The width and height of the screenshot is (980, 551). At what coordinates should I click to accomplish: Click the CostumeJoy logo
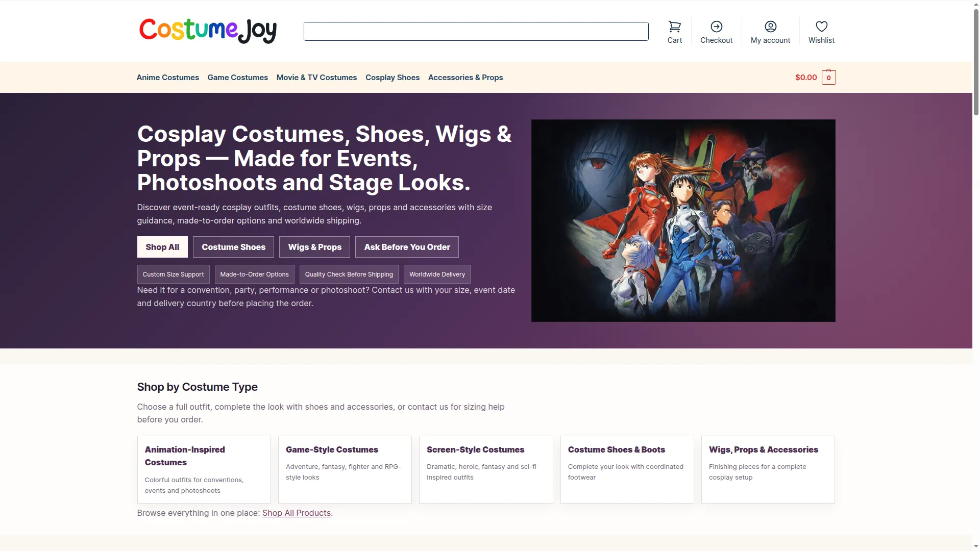tap(208, 31)
